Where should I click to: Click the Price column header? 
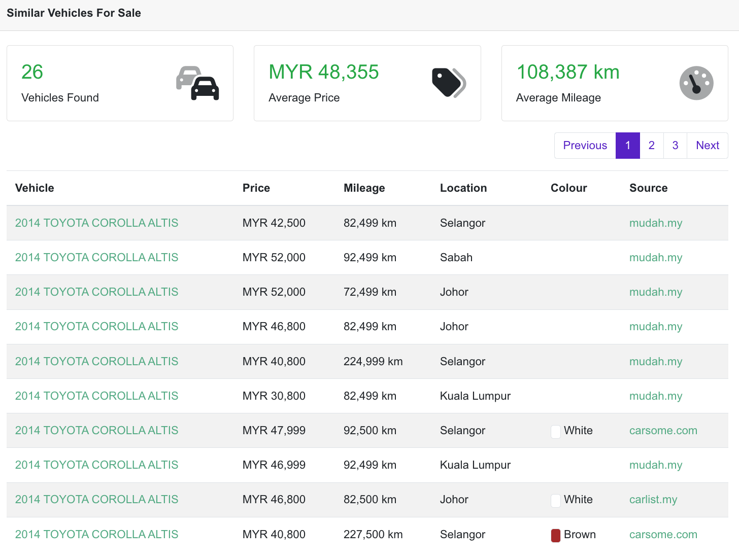coord(256,188)
